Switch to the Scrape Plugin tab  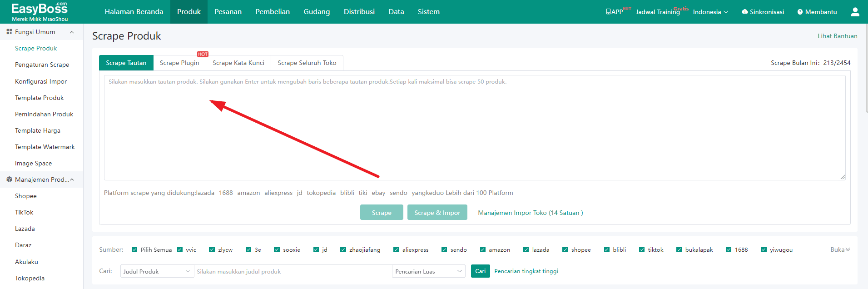179,63
